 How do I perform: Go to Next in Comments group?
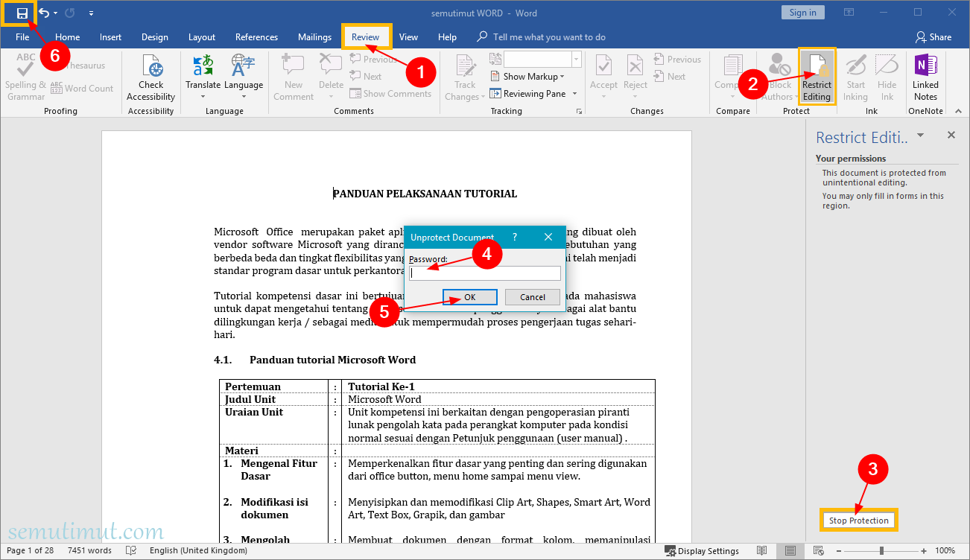coord(366,77)
